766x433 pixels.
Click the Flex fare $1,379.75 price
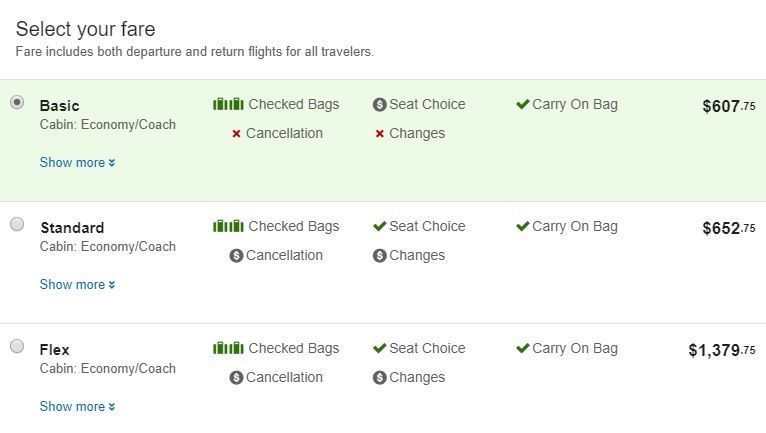tap(721, 350)
